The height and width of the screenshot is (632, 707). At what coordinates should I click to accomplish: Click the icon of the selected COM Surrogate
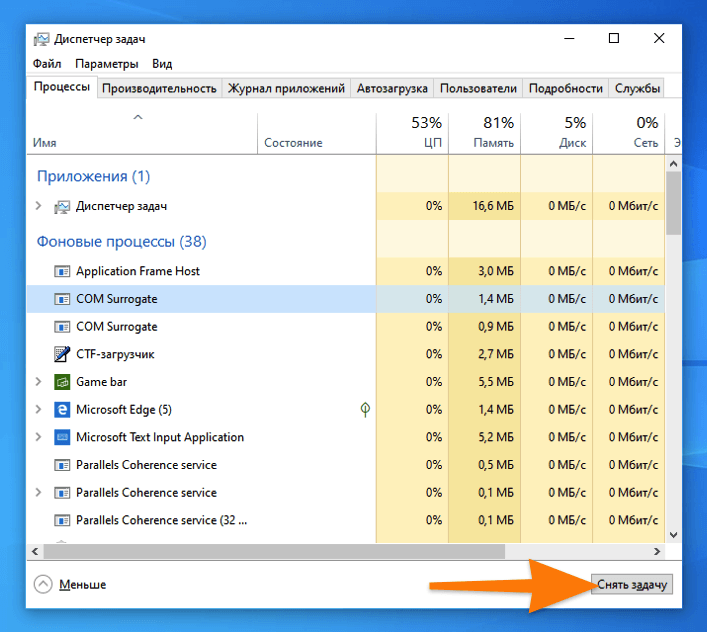click(62, 299)
